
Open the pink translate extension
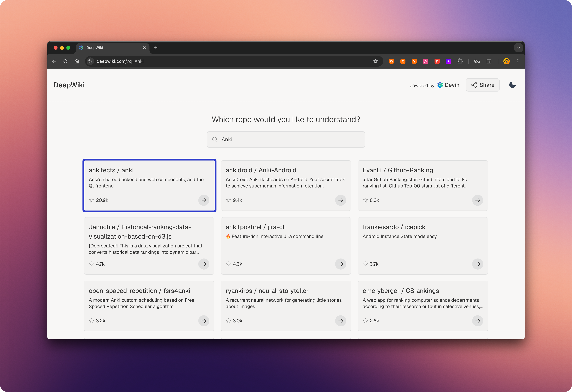tap(426, 61)
